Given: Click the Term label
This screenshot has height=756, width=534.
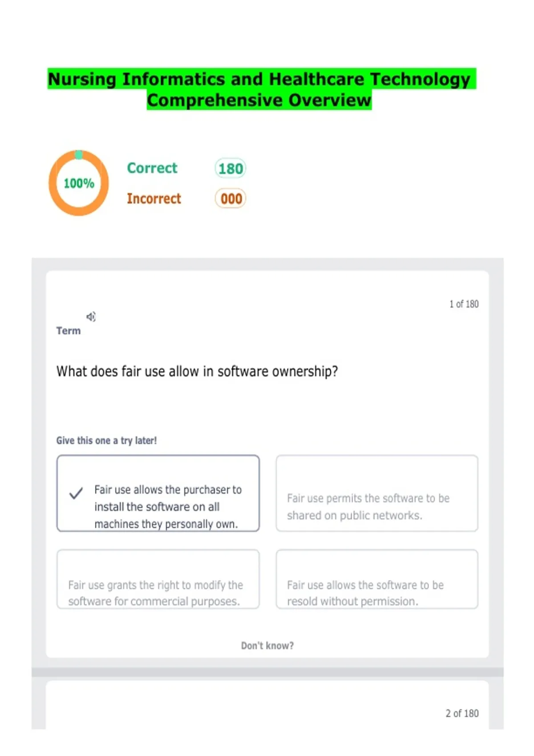Looking at the screenshot, I should click(69, 331).
